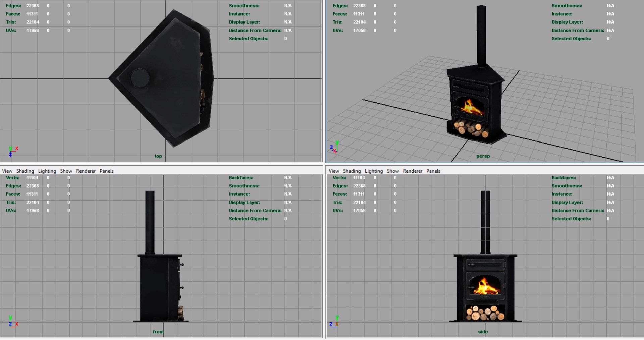
Task: Click the axis gizmo in persp viewport
Action: [x=334, y=147]
